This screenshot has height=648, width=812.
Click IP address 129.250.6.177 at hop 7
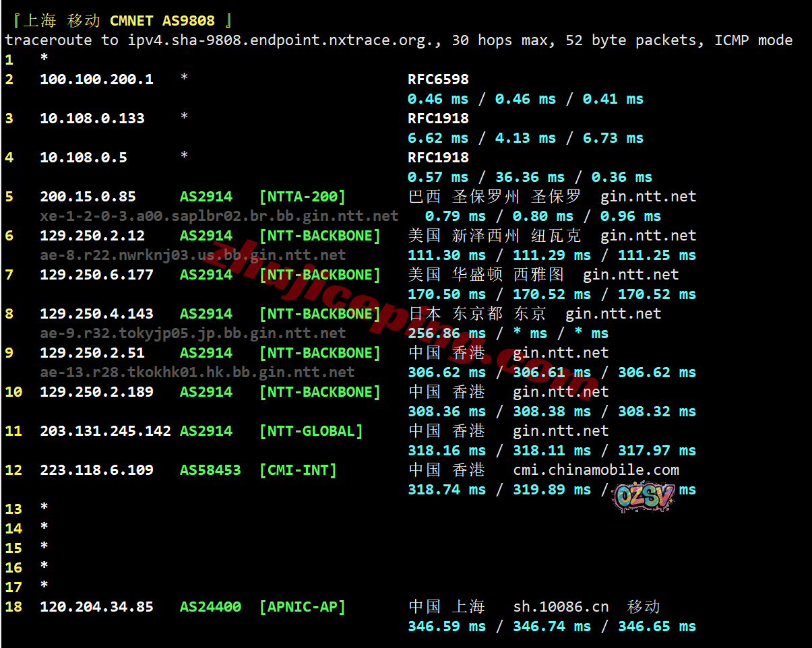tap(96, 275)
